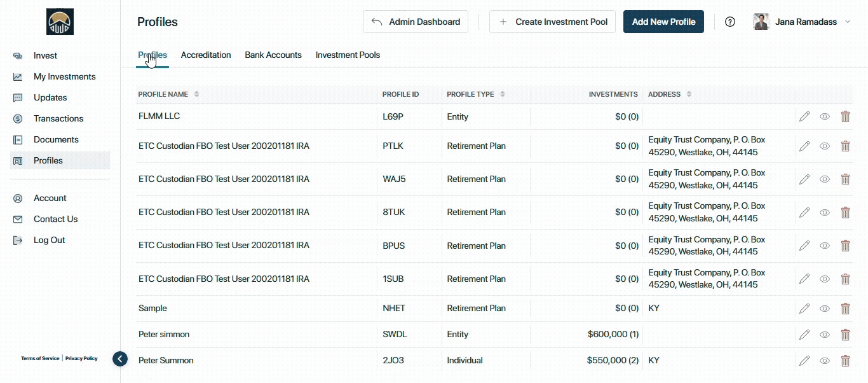This screenshot has height=383, width=868.
Task: Switch to the Accreditation tab
Action: tap(206, 55)
